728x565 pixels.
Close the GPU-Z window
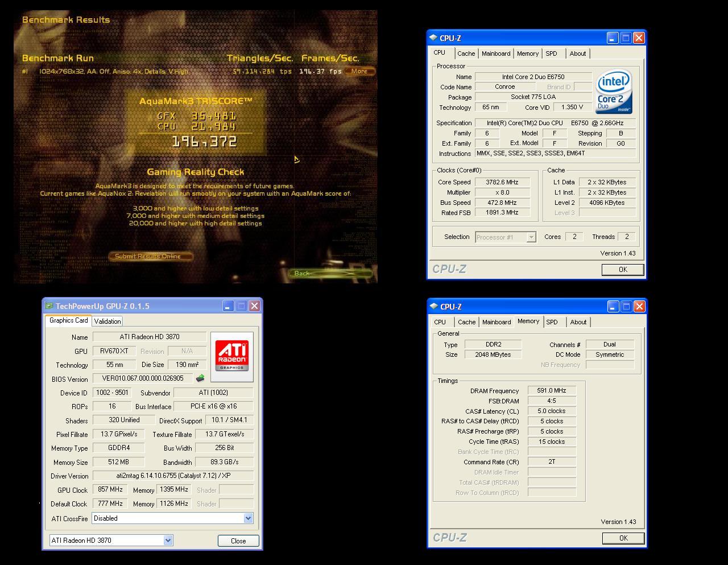[x=254, y=306]
